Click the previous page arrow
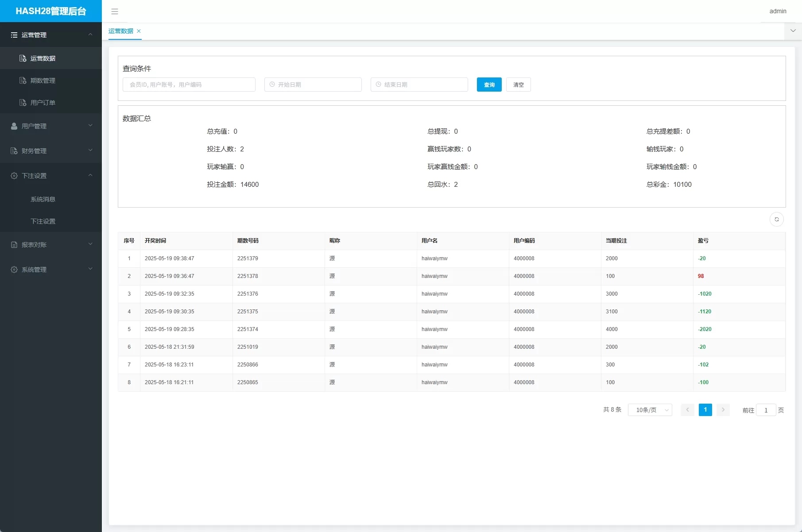This screenshot has width=802, height=532. point(687,410)
